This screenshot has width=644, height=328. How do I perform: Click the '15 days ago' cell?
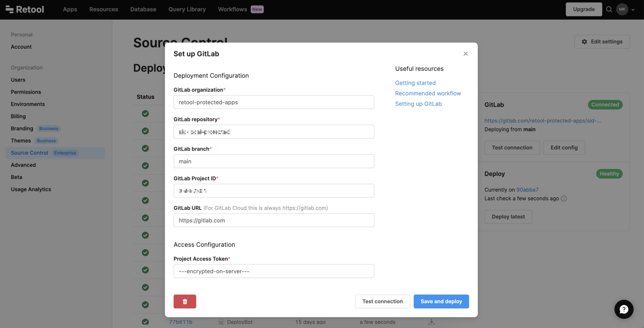(x=310, y=322)
